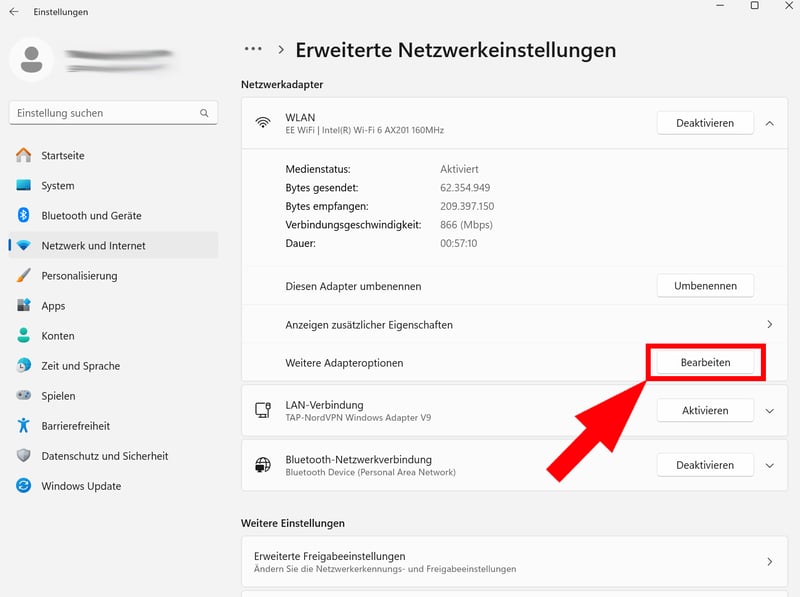Click the Windows Update refresh icon
This screenshot has height=597, width=800.
(23, 485)
